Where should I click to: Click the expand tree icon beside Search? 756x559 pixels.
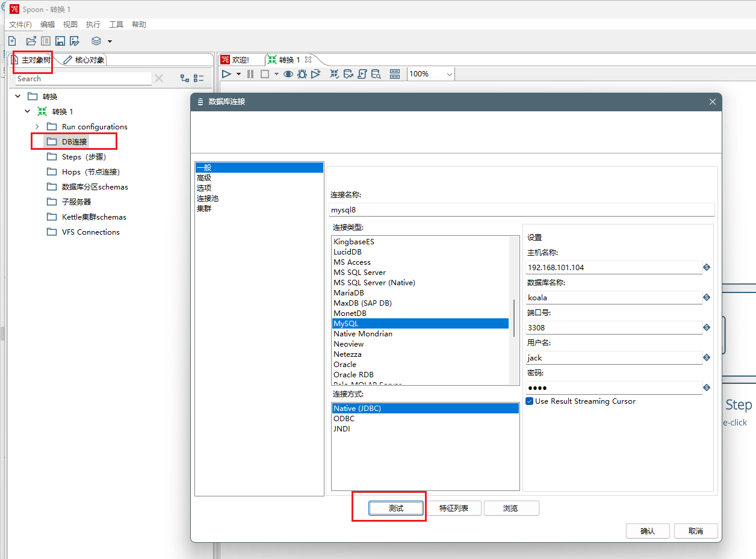185,78
